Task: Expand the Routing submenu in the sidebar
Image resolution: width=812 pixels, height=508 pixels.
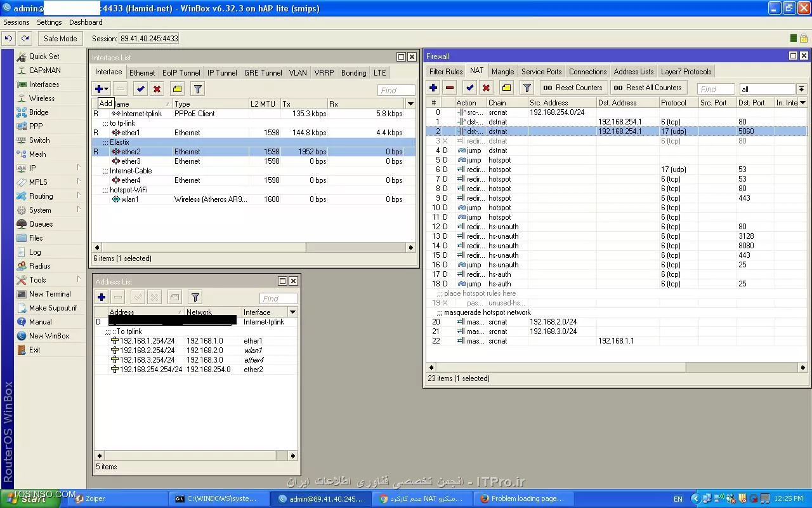Action: click(x=50, y=196)
